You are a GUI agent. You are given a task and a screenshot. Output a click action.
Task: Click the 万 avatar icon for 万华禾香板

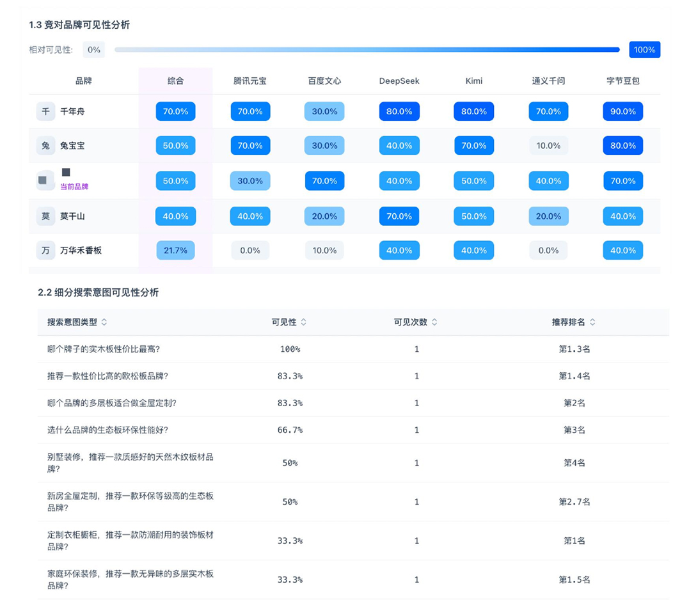[x=45, y=251]
